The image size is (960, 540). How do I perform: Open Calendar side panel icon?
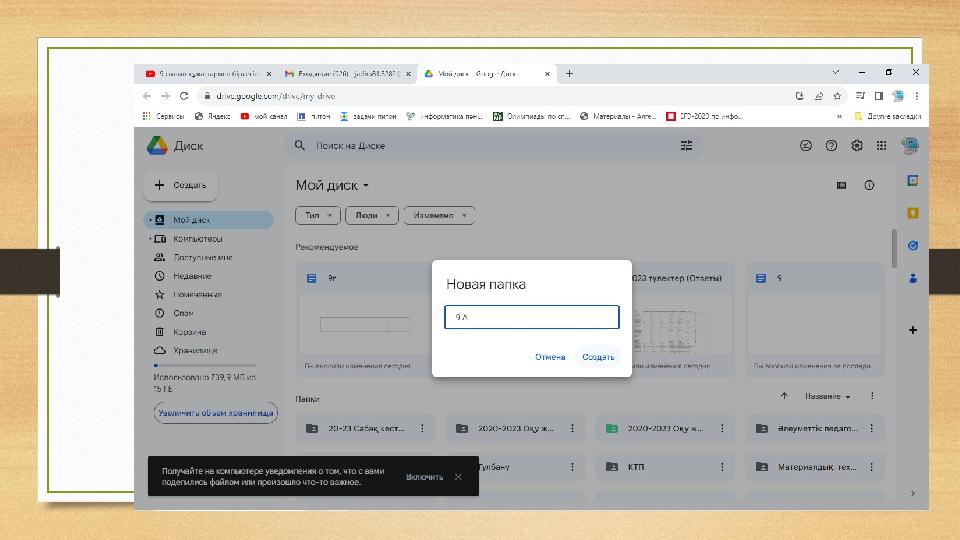913,181
